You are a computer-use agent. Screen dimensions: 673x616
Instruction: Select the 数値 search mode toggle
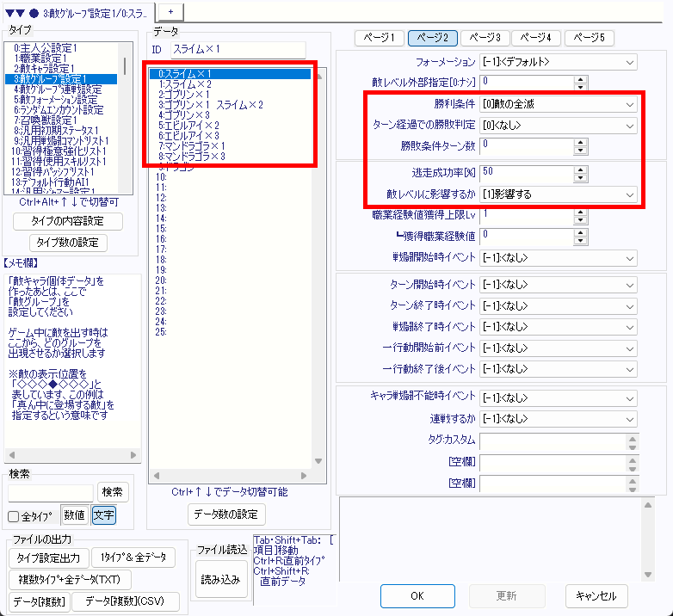74,515
